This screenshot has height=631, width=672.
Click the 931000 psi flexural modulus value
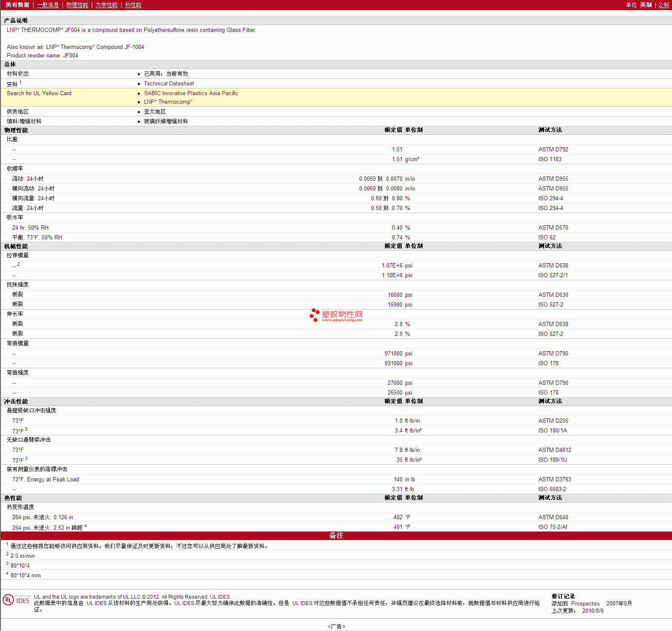(x=398, y=364)
